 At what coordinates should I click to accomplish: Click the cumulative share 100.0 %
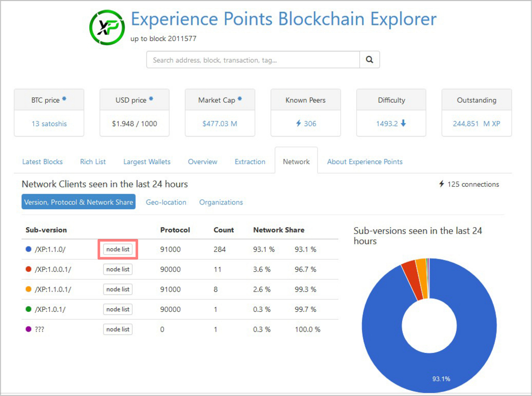coord(308,329)
